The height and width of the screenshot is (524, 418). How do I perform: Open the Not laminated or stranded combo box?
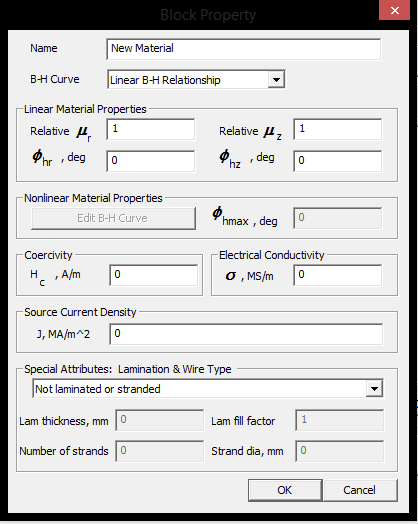[208, 388]
